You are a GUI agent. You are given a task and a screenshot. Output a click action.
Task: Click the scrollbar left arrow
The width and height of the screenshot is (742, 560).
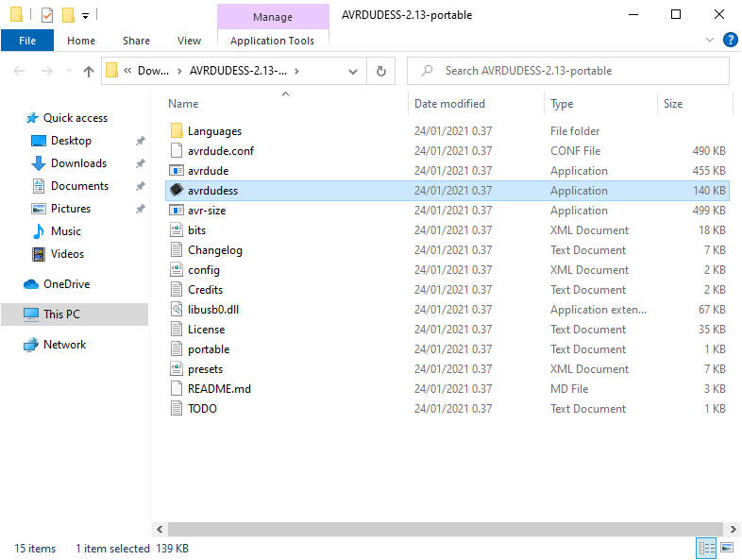(160, 529)
